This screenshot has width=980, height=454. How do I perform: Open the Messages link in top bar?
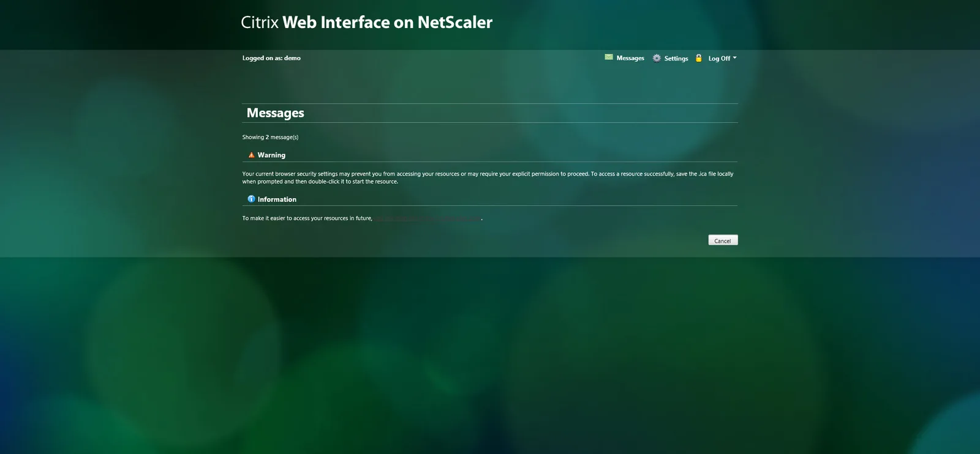point(630,58)
